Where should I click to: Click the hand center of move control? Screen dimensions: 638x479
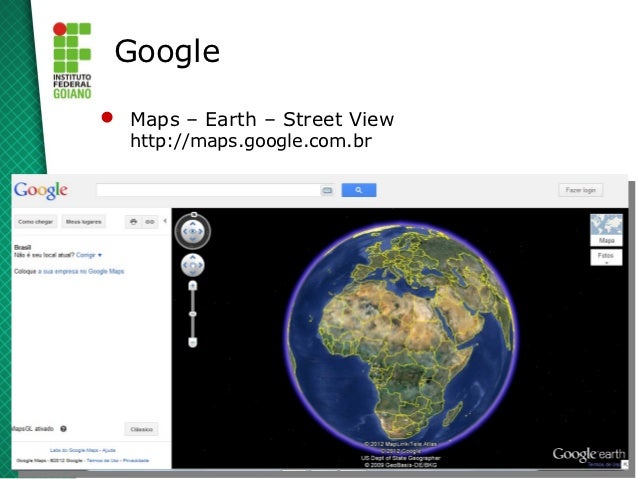[193, 265]
